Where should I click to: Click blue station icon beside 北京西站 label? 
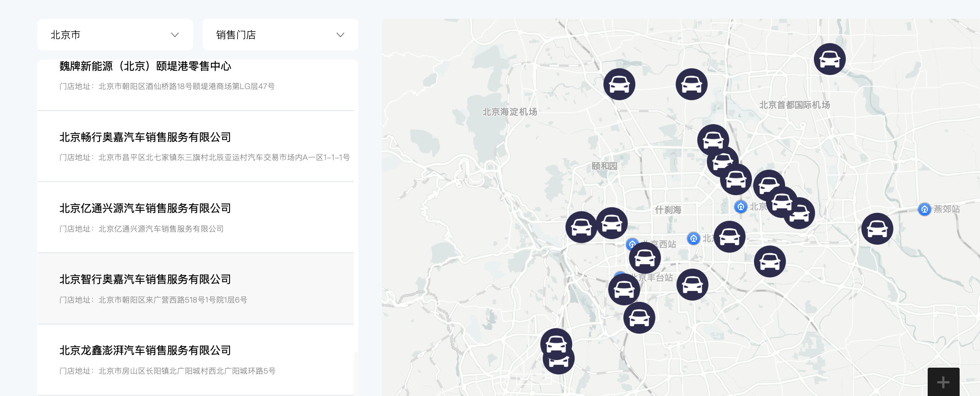point(632,244)
